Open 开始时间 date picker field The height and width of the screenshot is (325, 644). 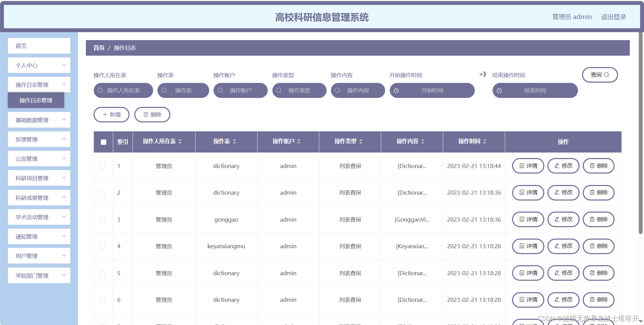pyautogui.click(x=432, y=90)
